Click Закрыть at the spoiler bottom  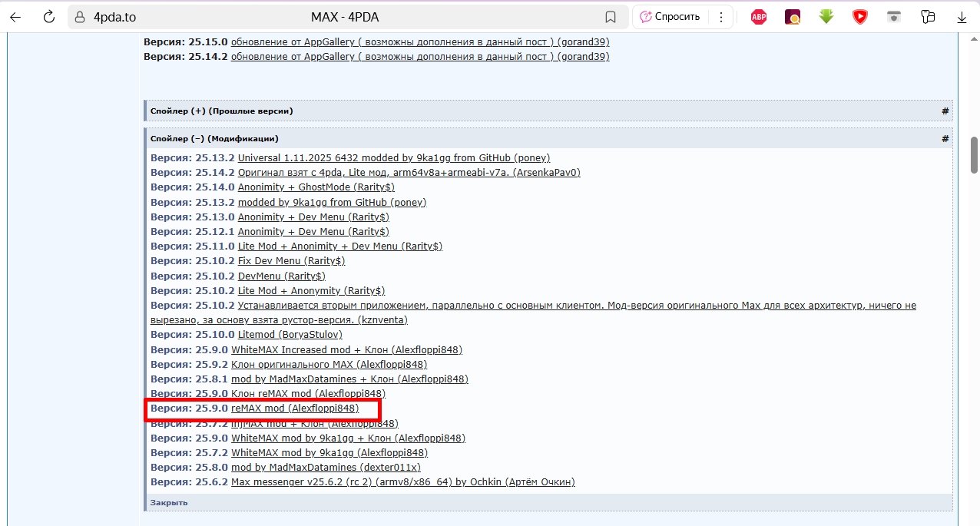[169, 502]
